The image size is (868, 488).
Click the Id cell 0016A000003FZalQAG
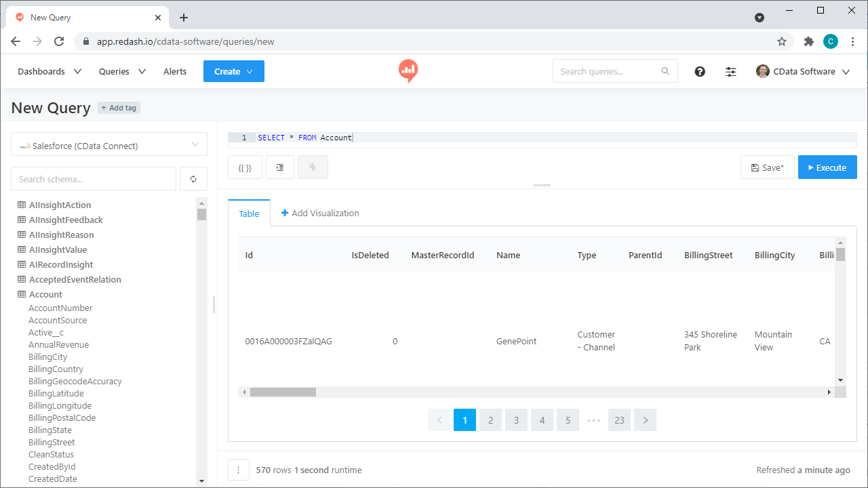289,341
